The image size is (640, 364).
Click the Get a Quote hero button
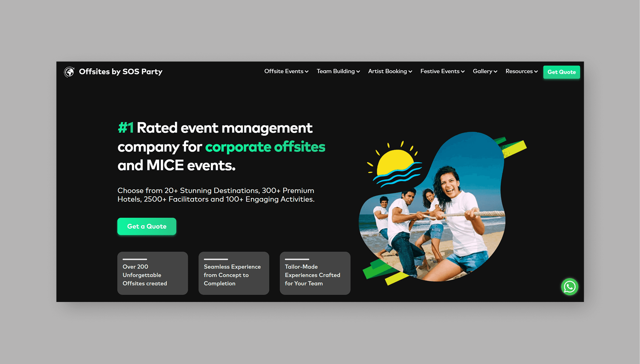point(147,226)
